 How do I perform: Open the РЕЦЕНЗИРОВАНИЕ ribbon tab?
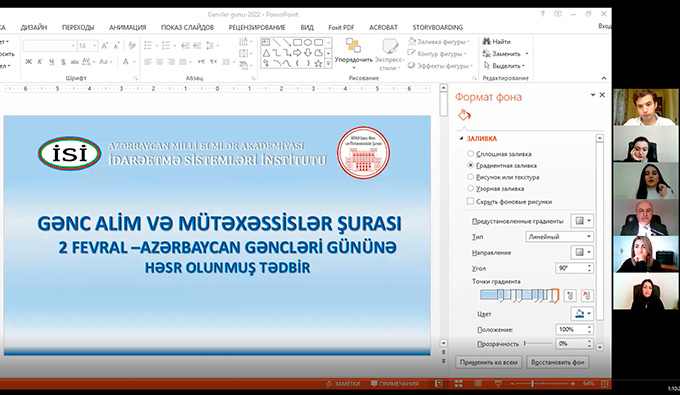pyautogui.click(x=257, y=27)
